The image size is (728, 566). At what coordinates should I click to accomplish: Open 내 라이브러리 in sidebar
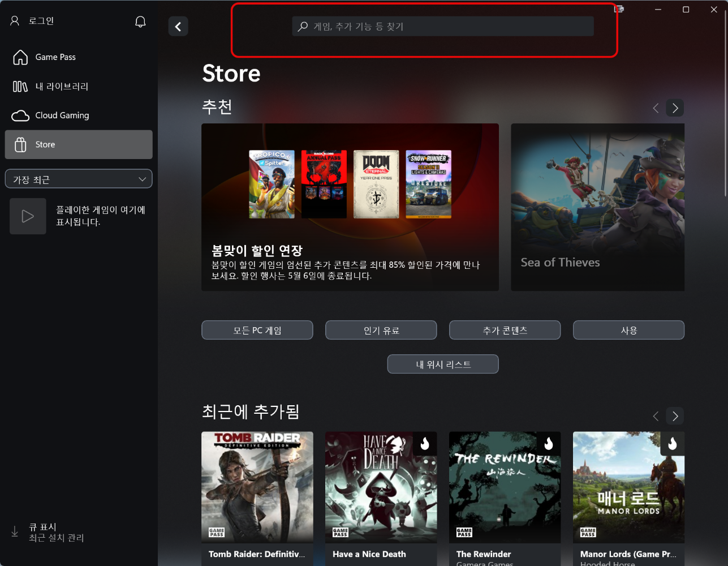[x=79, y=86]
